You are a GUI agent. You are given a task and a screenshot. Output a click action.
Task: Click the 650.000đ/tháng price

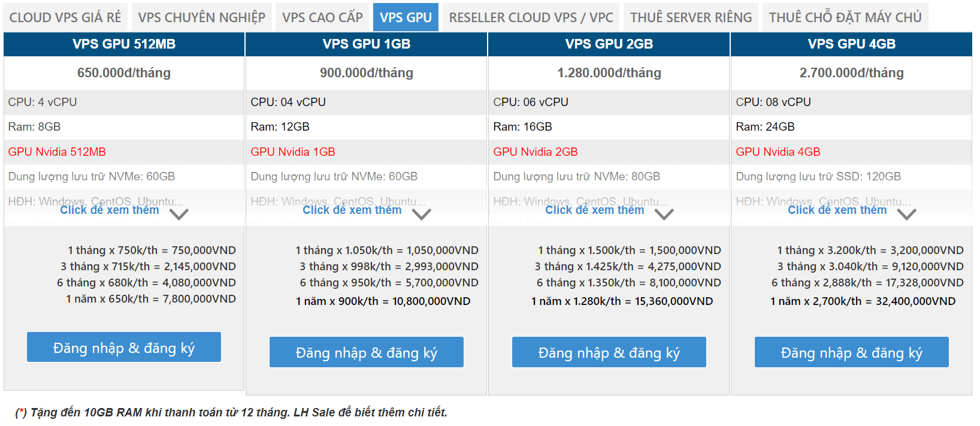(x=124, y=73)
